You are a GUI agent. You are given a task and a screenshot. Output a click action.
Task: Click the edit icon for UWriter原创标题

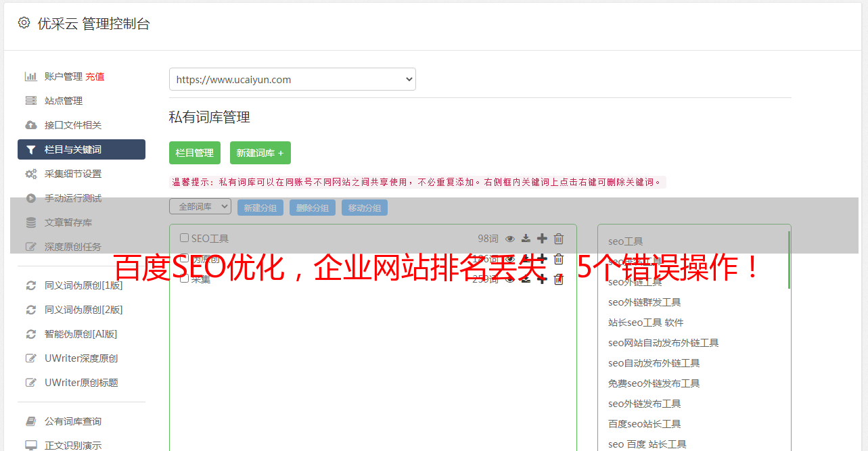pos(30,383)
